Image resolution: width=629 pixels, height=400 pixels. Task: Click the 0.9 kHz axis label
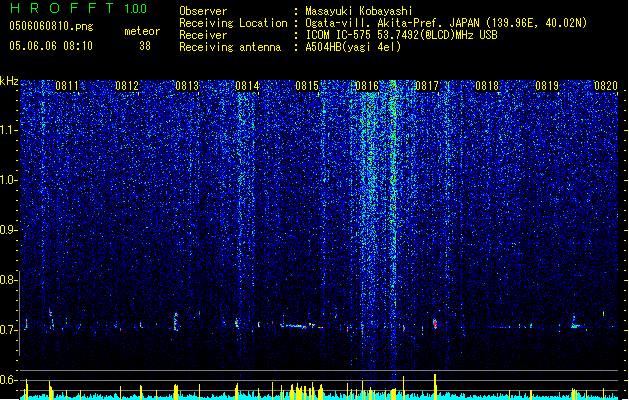8,230
